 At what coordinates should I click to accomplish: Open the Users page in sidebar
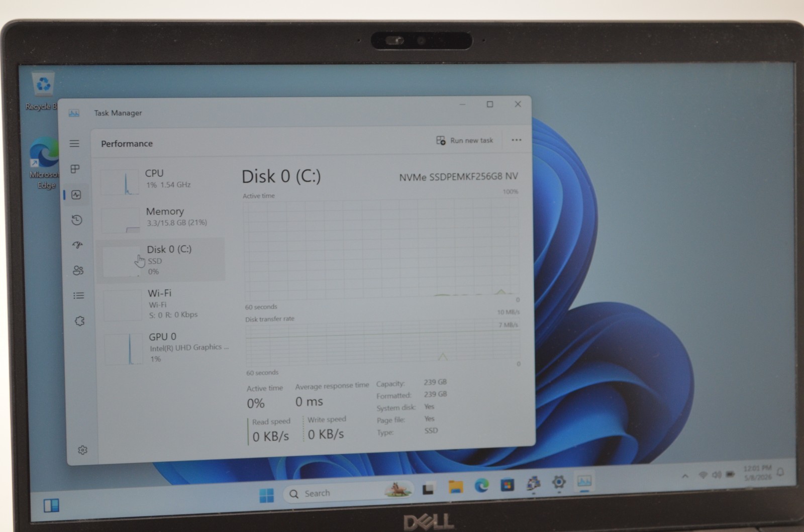pyautogui.click(x=78, y=270)
